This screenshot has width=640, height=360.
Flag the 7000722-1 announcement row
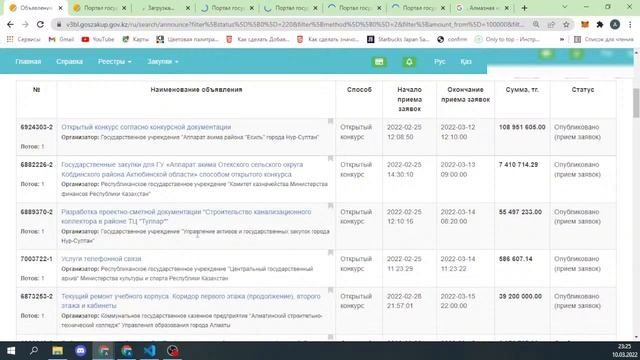pyautogui.click(x=331, y=253)
